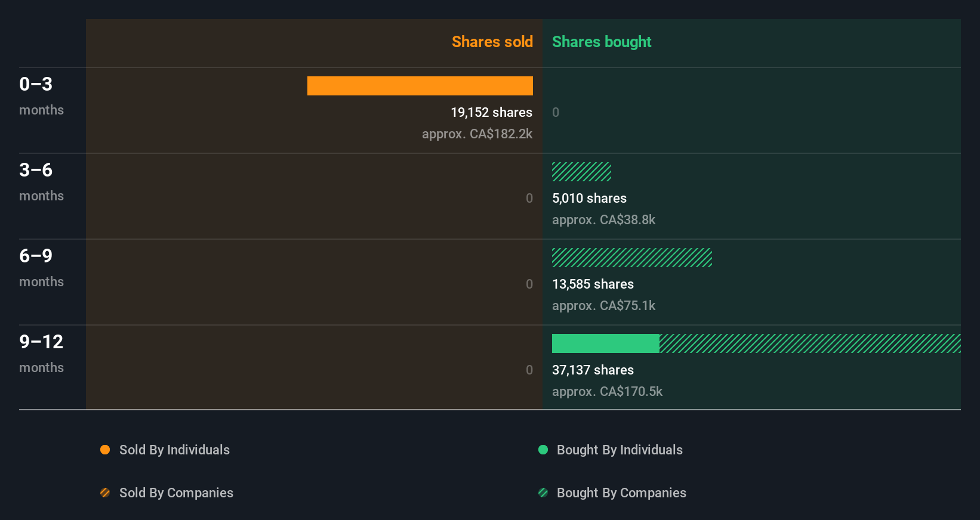Click the 13,585 shares value

tap(593, 284)
